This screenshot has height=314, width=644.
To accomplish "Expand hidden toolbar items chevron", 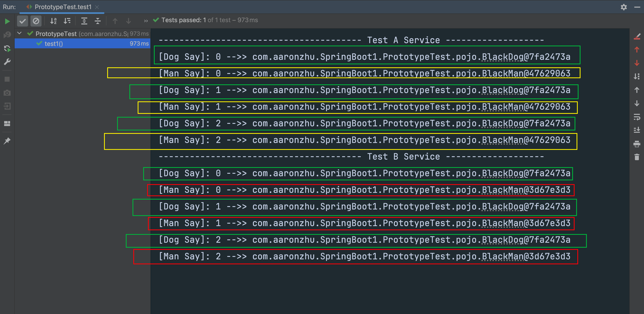I will 146,21.
